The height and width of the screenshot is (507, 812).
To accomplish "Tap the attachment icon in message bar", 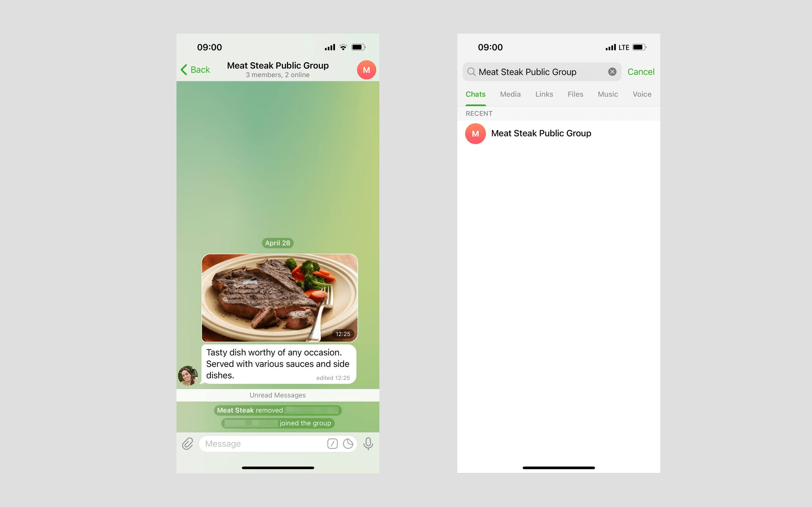I will click(188, 443).
